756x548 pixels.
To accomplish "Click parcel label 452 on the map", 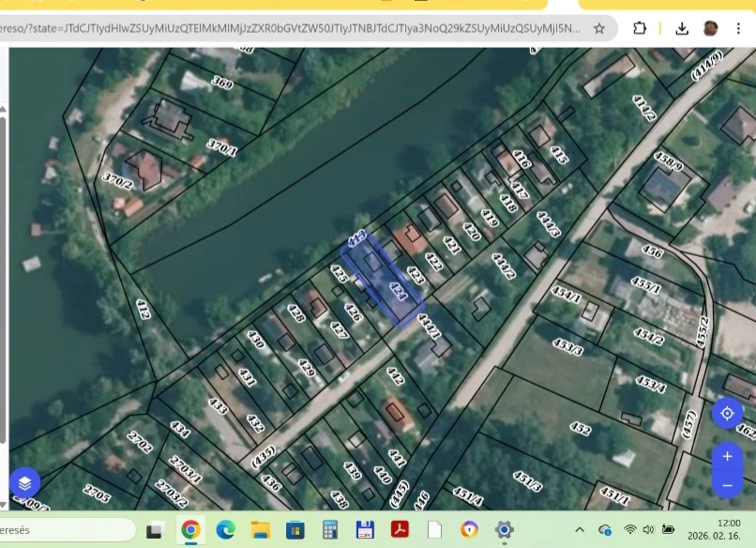I will click(580, 429).
